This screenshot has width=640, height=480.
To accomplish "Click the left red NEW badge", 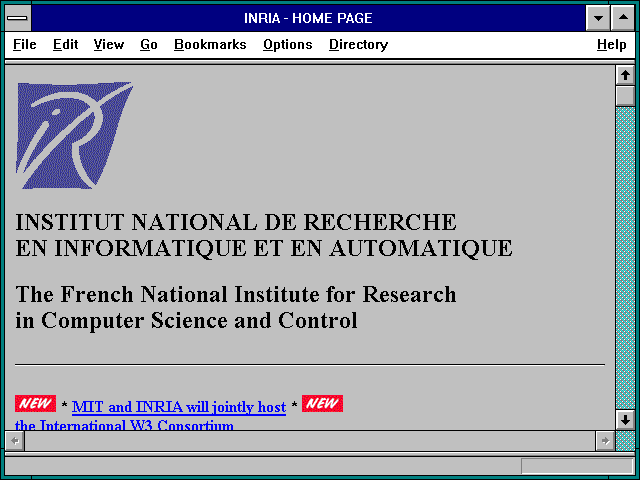I will pyautogui.click(x=36, y=403).
